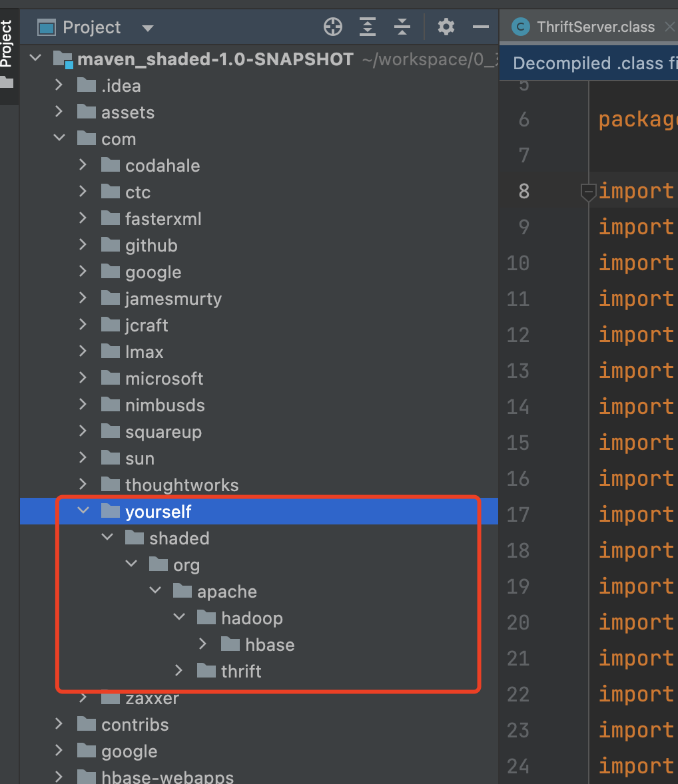Expand the thrift folder
678x784 pixels.
pos(178,670)
